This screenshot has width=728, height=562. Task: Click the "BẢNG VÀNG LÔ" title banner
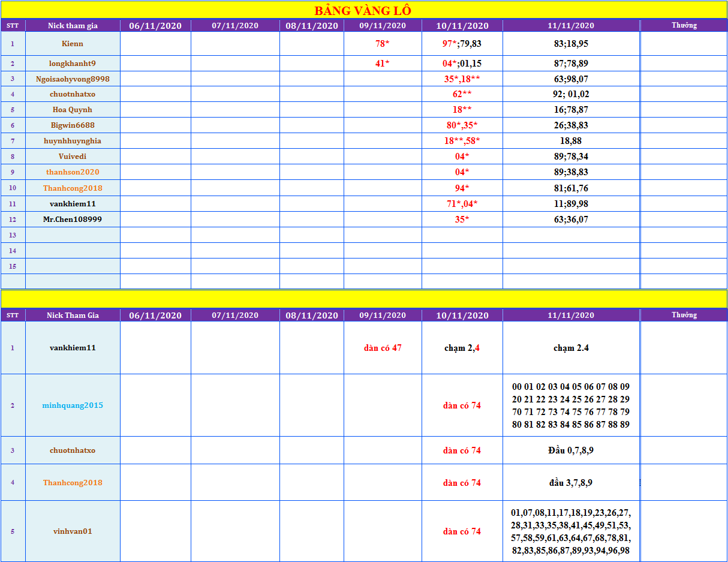[363, 10]
